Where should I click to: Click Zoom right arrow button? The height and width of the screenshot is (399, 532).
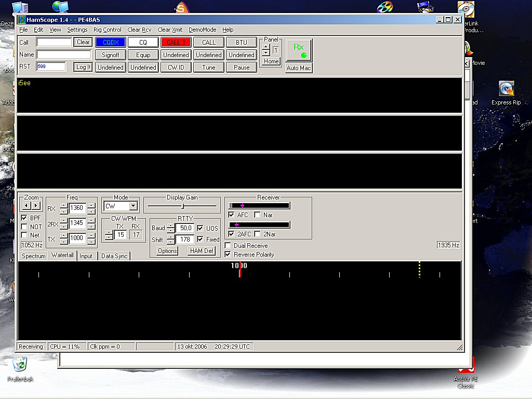pos(36,206)
